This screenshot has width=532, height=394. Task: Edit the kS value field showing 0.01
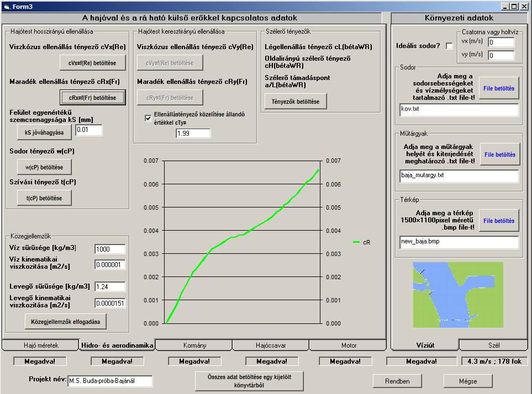pos(88,130)
